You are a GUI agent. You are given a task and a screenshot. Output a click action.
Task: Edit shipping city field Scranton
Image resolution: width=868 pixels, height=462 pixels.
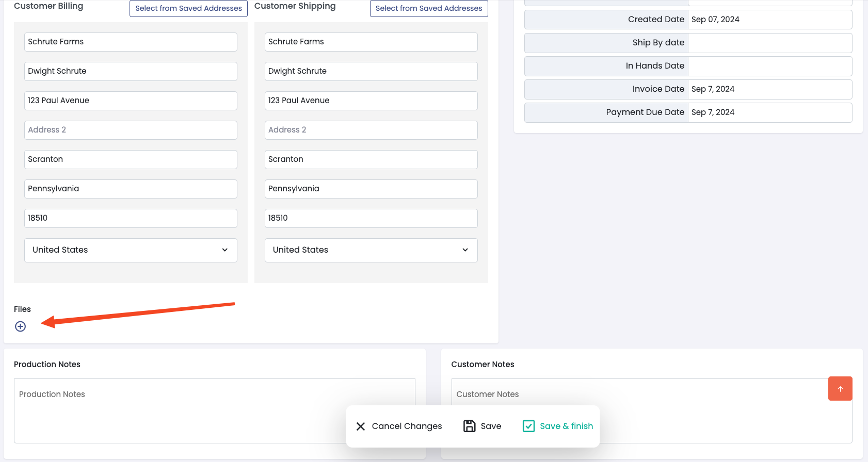[371, 159]
